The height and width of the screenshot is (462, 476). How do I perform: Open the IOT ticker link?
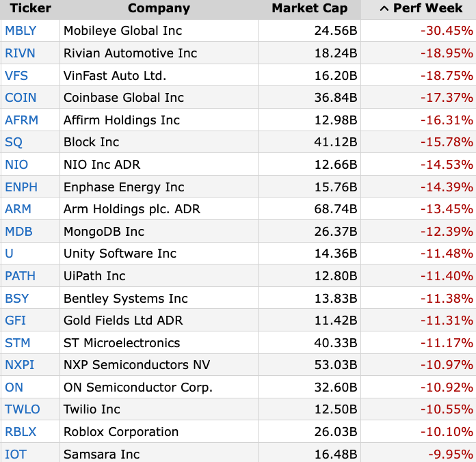(16, 454)
